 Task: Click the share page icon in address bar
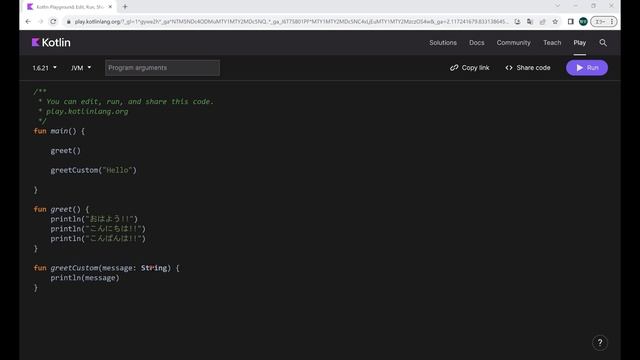[542, 22]
